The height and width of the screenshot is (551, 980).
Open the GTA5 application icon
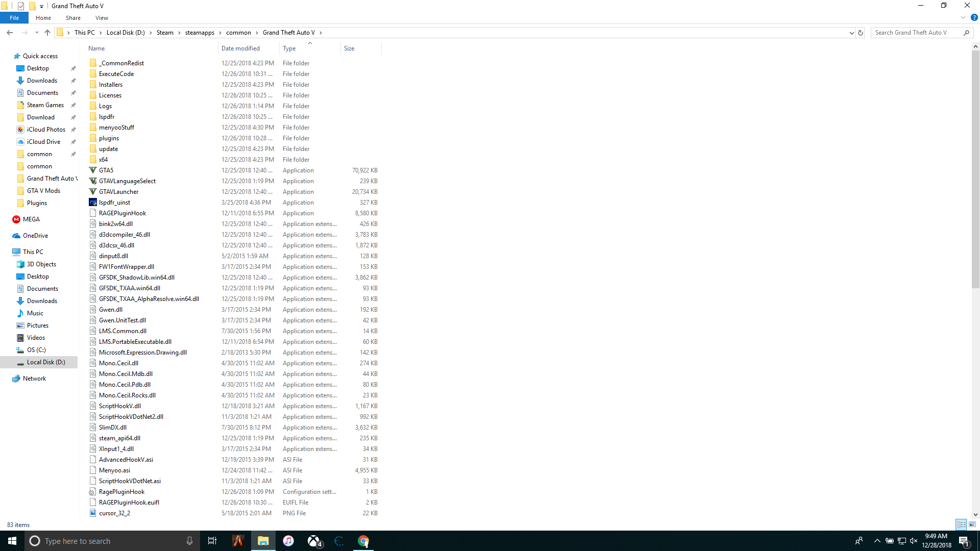(93, 170)
